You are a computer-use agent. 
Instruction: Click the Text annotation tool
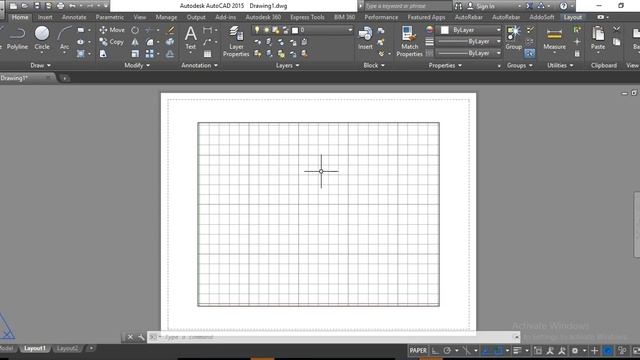191,38
